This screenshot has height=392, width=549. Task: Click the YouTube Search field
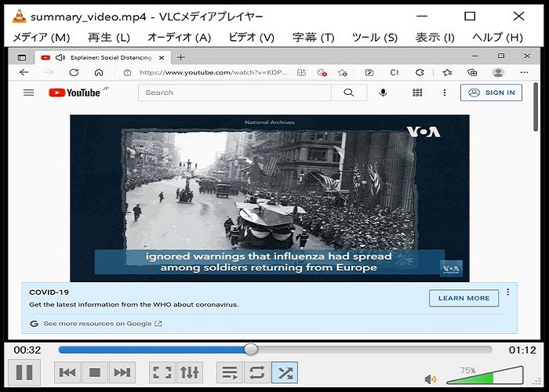click(235, 93)
